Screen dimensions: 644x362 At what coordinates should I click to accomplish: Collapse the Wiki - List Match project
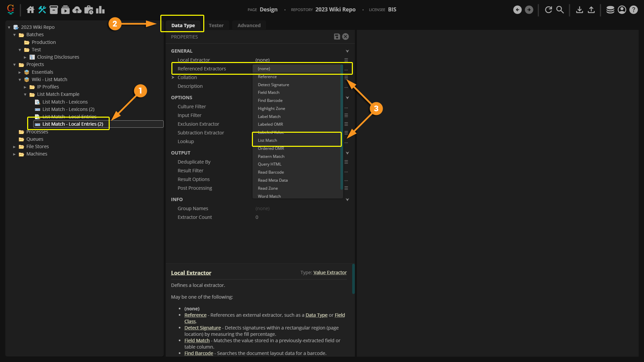(20, 80)
